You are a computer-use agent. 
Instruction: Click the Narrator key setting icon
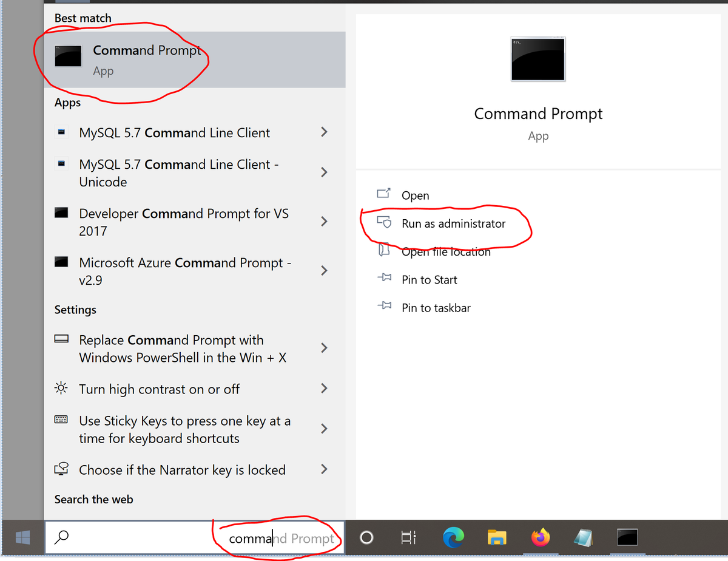(x=61, y=469)
